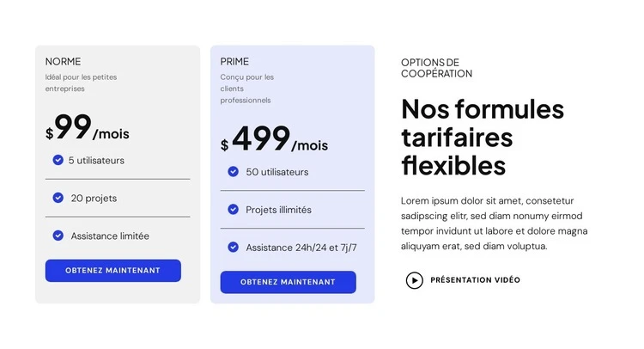Click checkmark icon beside 20 projets
This screenshot has height=349, width=644.
[58, 198]
